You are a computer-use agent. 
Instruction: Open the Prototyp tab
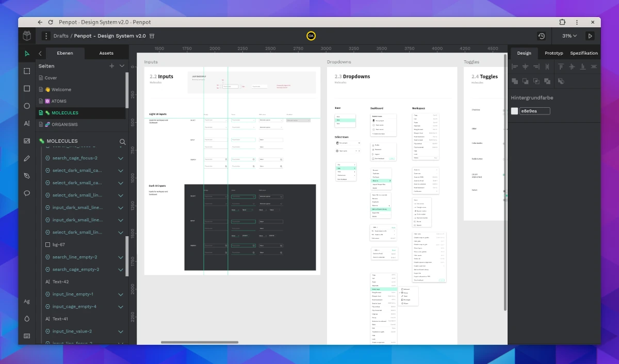click(554, 53)
